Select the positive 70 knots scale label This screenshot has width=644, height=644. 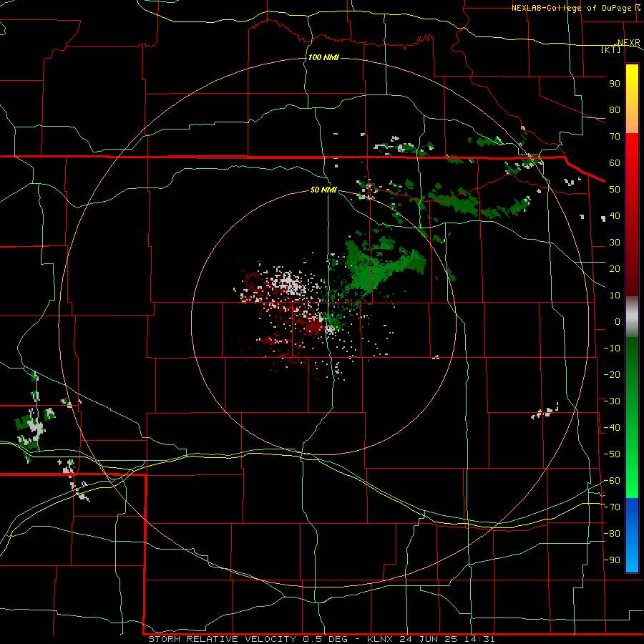pyautogui.click(x=615, y=137)
